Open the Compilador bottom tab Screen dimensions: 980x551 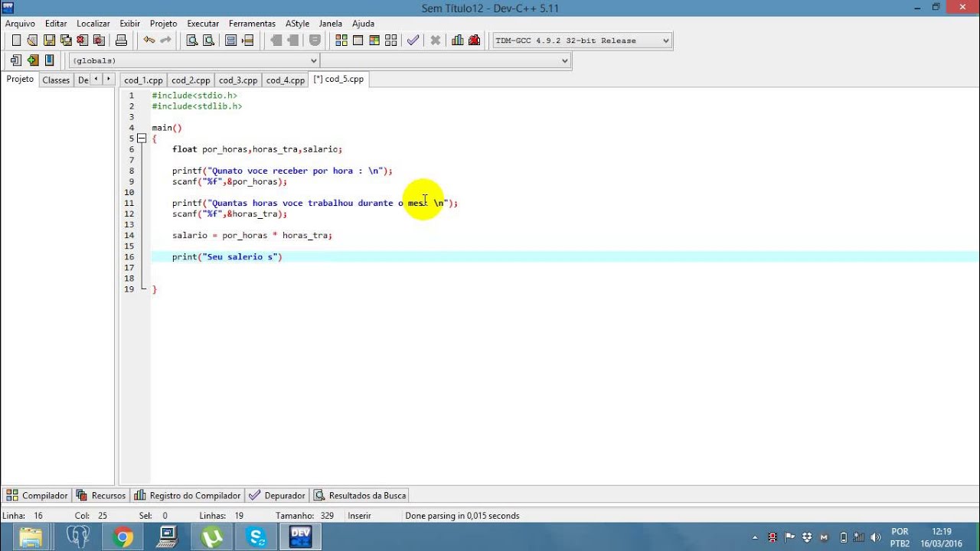[37, 495]
